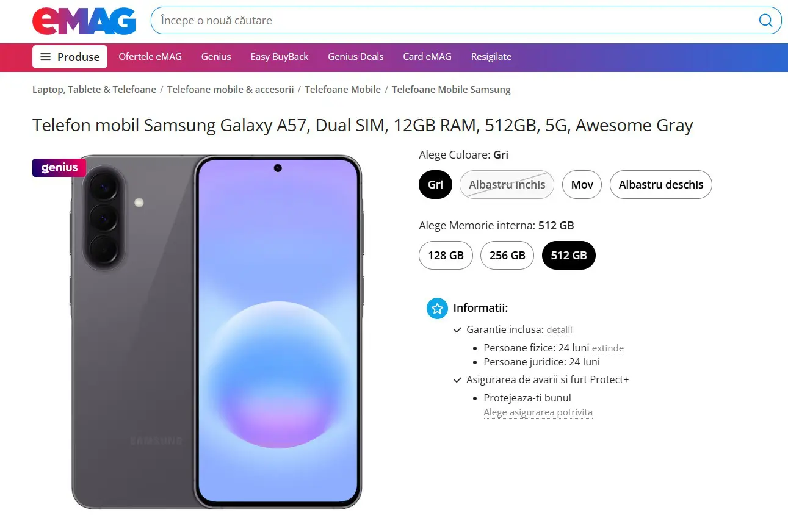
Task: Open the Resigilate section
Action: (x=491, y=57)
